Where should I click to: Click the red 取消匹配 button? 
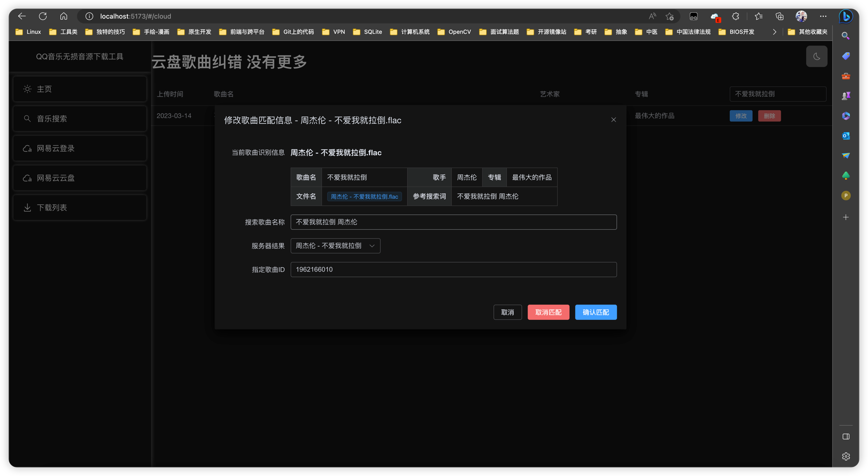[548, 312]
